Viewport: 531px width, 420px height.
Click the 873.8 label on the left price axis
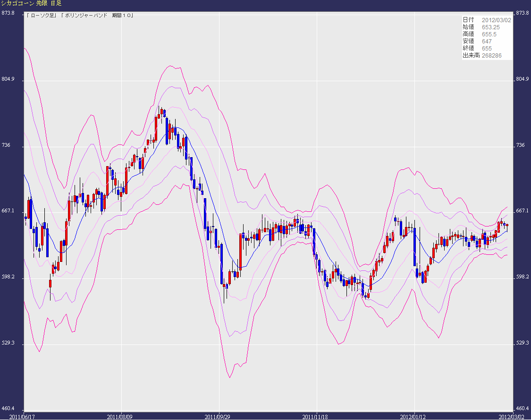pos(8,13)
